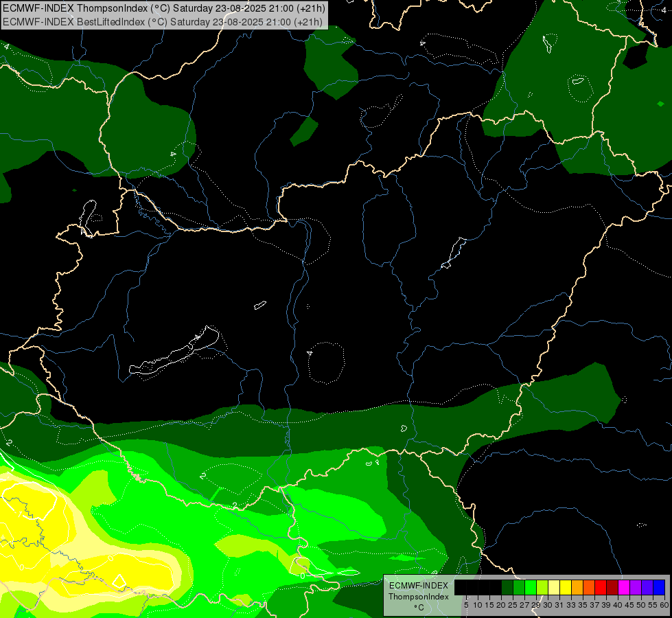The height and width of the screenshot is (618, 672).
Task: Select the orange-red legend swatch (35–37)
Action: coord(589,587)
